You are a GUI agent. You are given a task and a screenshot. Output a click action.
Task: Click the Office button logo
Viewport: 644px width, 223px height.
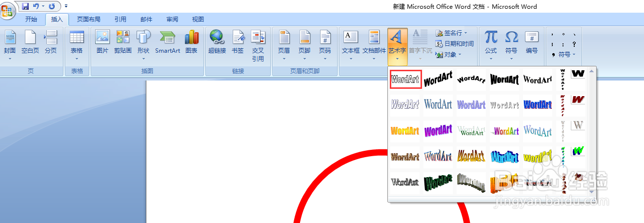point(8,10)
